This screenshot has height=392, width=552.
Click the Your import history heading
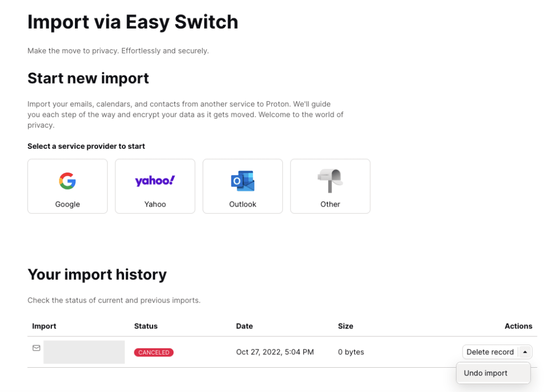tap(97, 274)
